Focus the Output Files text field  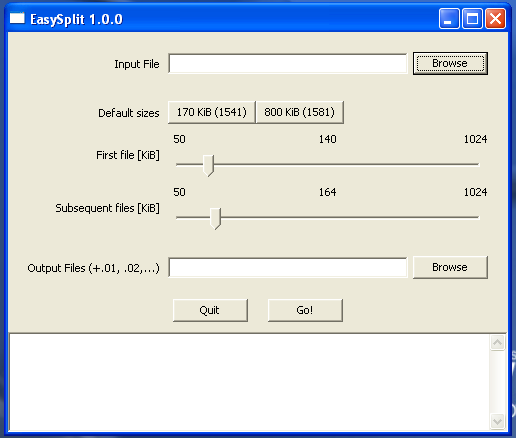(288, 267)
